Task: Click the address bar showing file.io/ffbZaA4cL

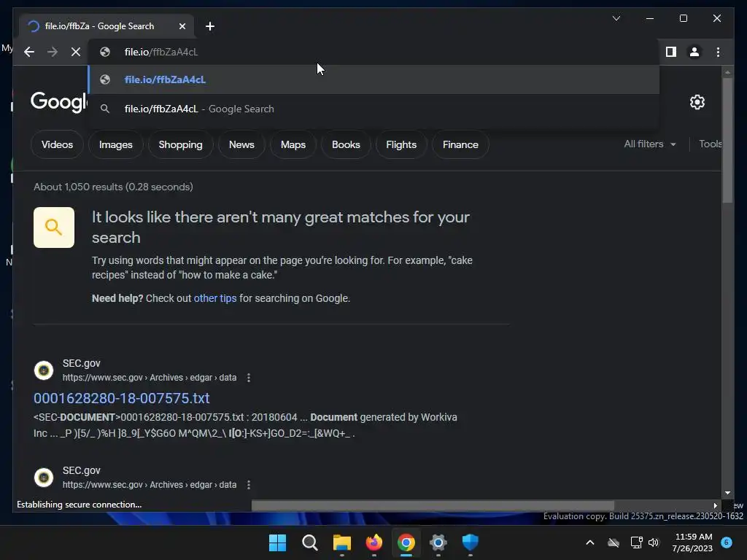Action: pyautogui.click(x=374, y=52)
